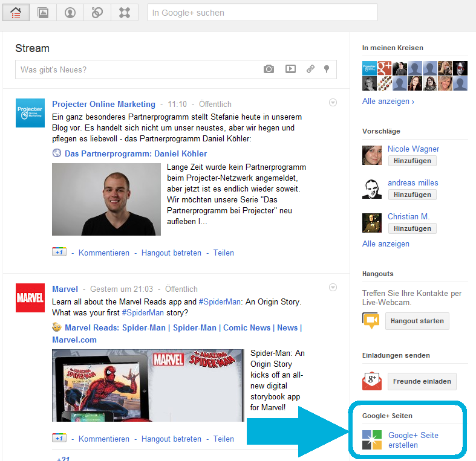
Task: Open andreas milles name link
Action: coord(413,183)
